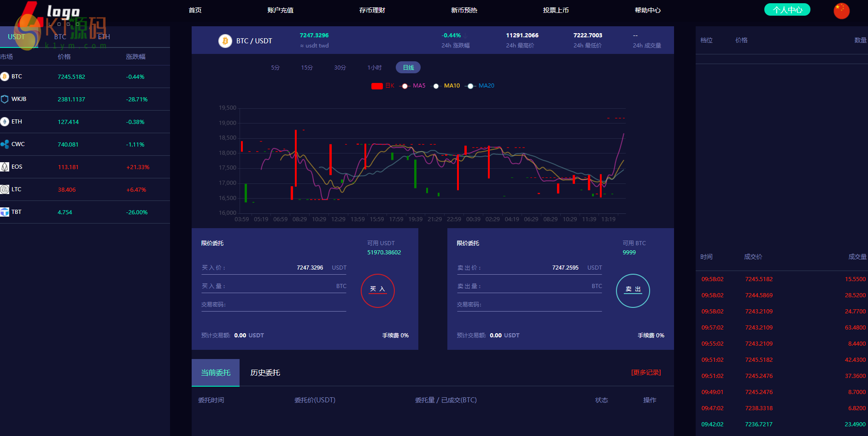This screenshot has height=436, width=868.
Task: Open 账户充值 in the top navigation
Action: tap(281, 10)
